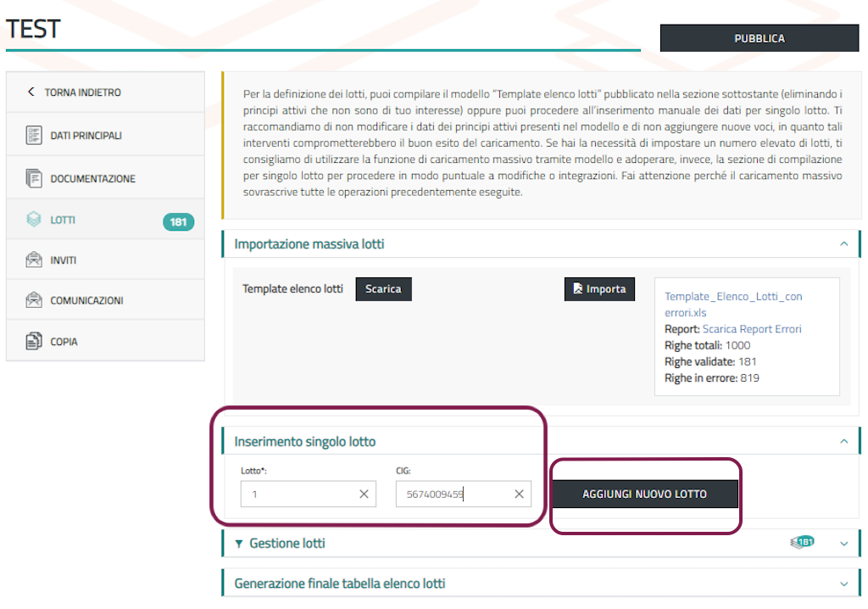Click the Comunicazioni envelope icon
Viewport: 868px width, 609px height.
coord(34,300)
